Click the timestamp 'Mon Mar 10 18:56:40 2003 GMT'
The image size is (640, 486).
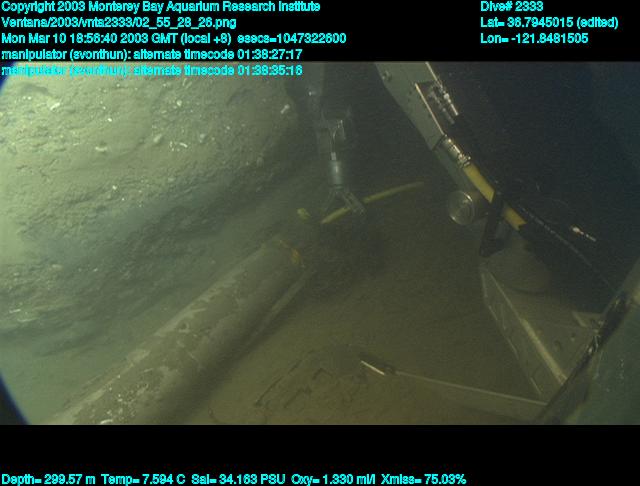[89, 39]
